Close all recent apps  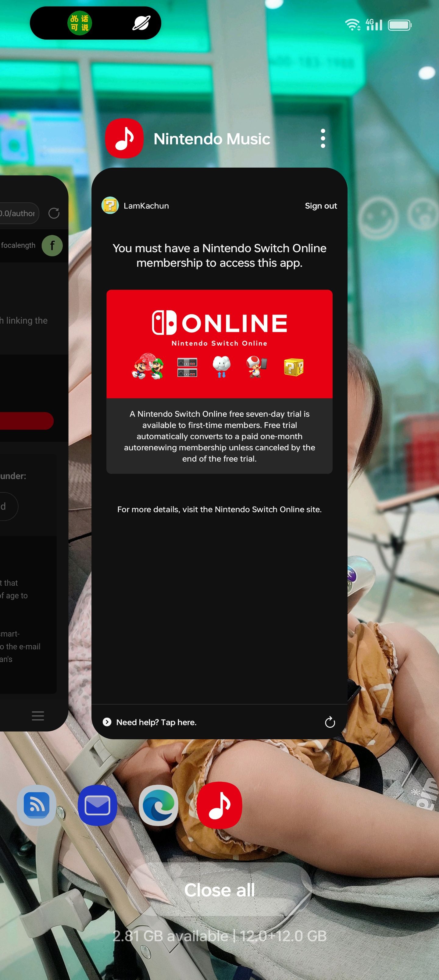(x=219, y=890)
